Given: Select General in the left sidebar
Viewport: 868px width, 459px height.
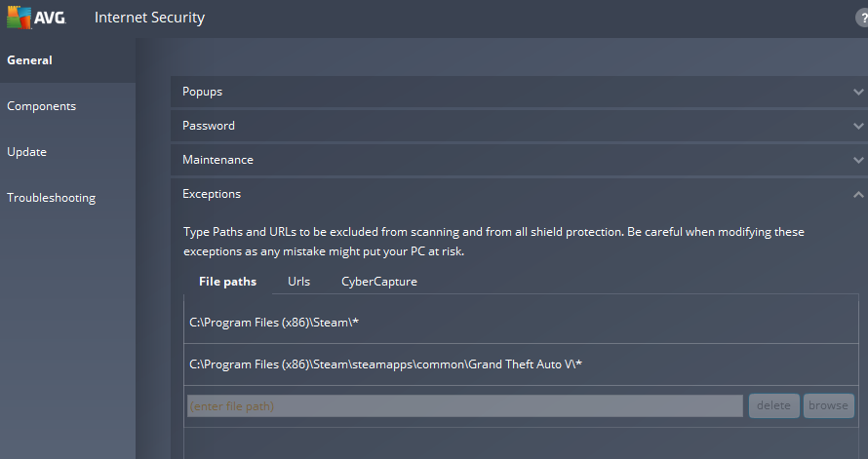Looking at the screenshot, I should (x=29, y=60).
